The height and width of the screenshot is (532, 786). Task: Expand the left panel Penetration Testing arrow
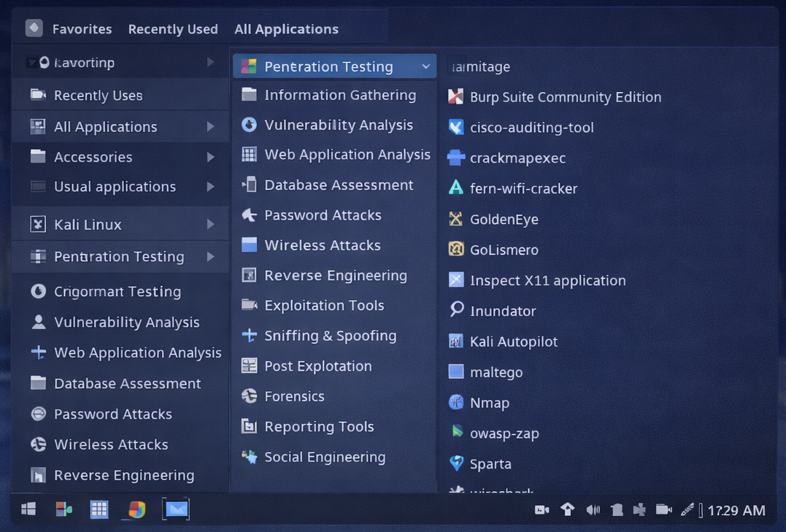(211, 256)
